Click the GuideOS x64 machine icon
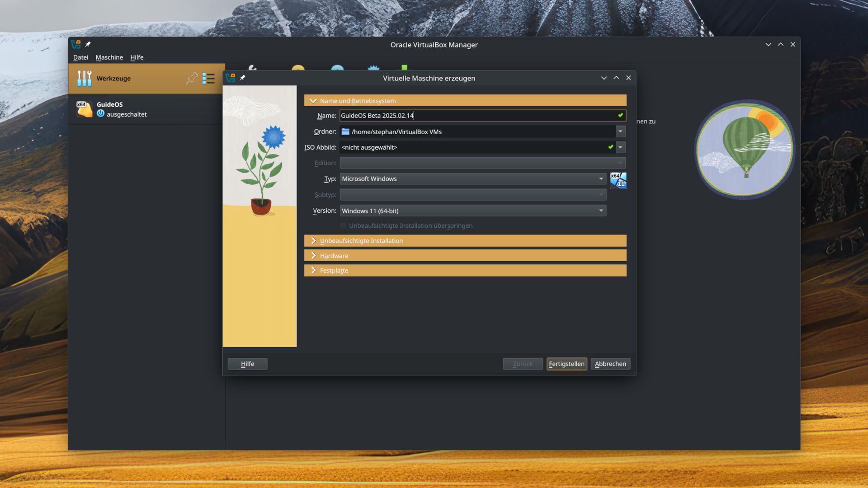The image size is (868, 488). pos(84,109)
